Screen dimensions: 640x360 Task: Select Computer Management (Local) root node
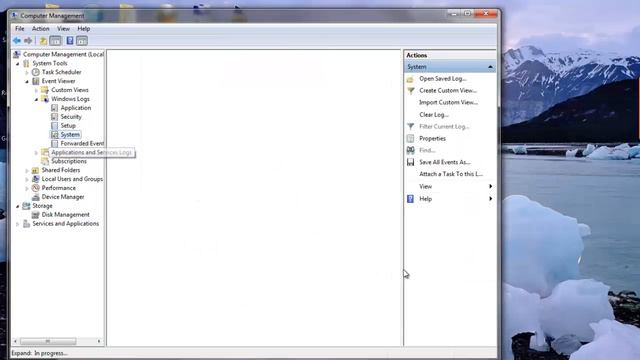(63, 54)
